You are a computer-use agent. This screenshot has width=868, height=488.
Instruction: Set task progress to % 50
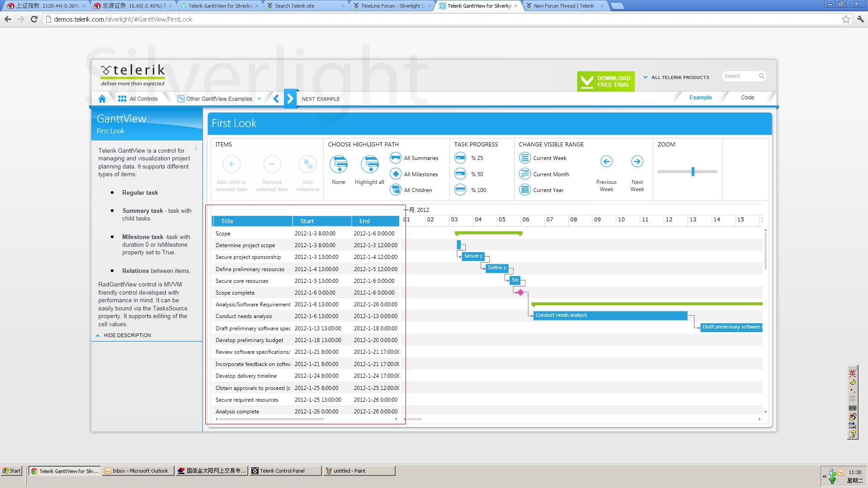460,174
